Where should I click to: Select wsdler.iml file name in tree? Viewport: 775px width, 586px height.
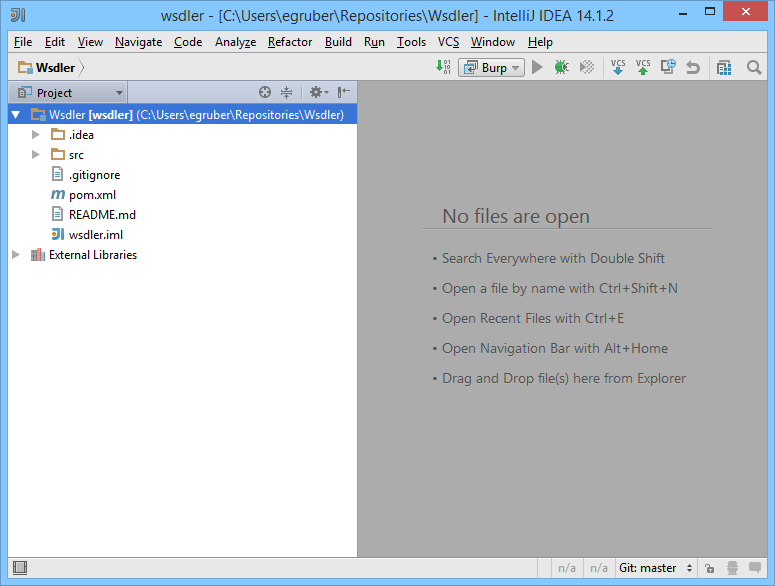[x=96, y=235]
